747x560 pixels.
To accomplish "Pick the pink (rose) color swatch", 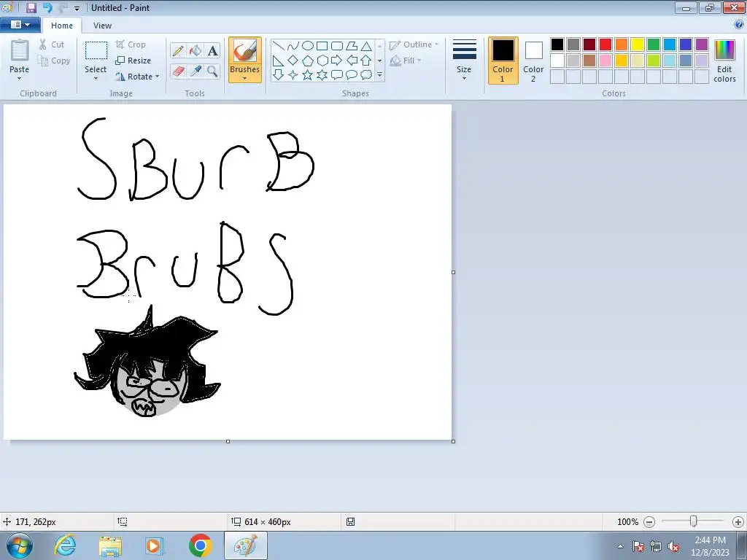I will [x=605, y=61].
